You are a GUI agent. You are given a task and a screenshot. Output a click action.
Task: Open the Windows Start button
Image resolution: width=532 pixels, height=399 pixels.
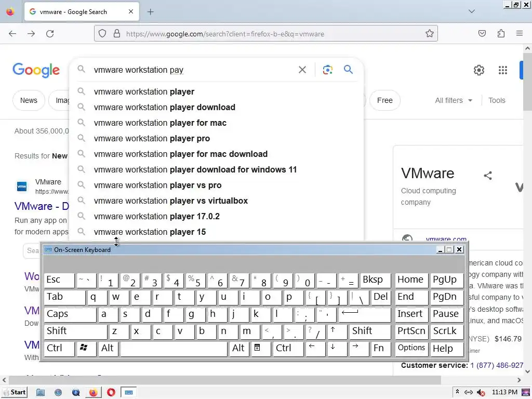point(14,393)
